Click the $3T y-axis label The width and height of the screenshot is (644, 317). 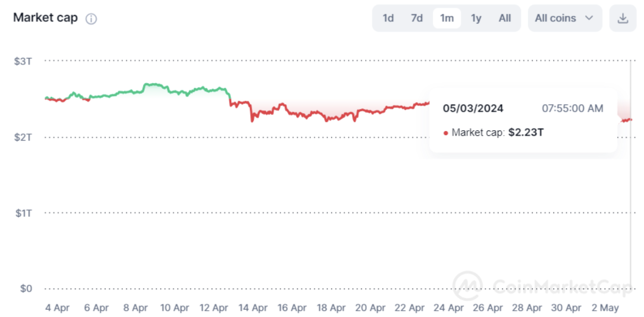pos(23,60)
